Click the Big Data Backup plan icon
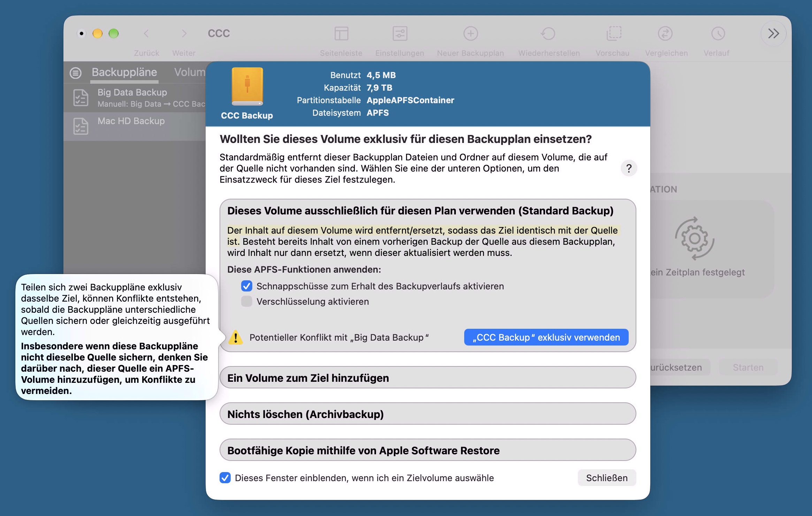 (81, 98)
